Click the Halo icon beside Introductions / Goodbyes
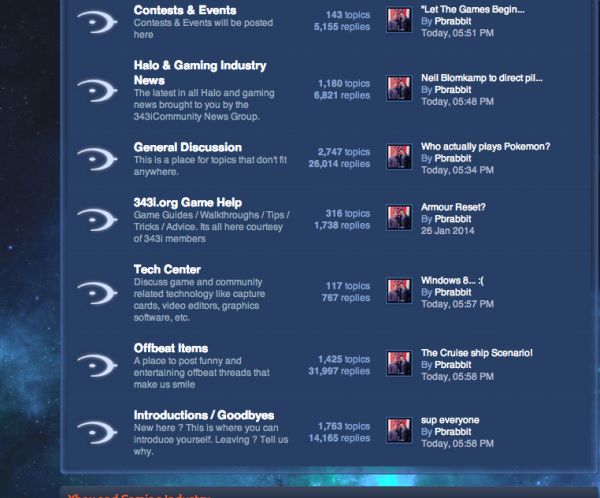600x498 pixels. coord(97,432)
